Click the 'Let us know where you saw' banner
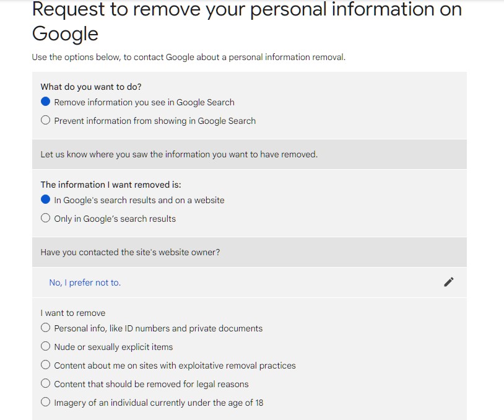504x420 pixels. tap(179, 154)
